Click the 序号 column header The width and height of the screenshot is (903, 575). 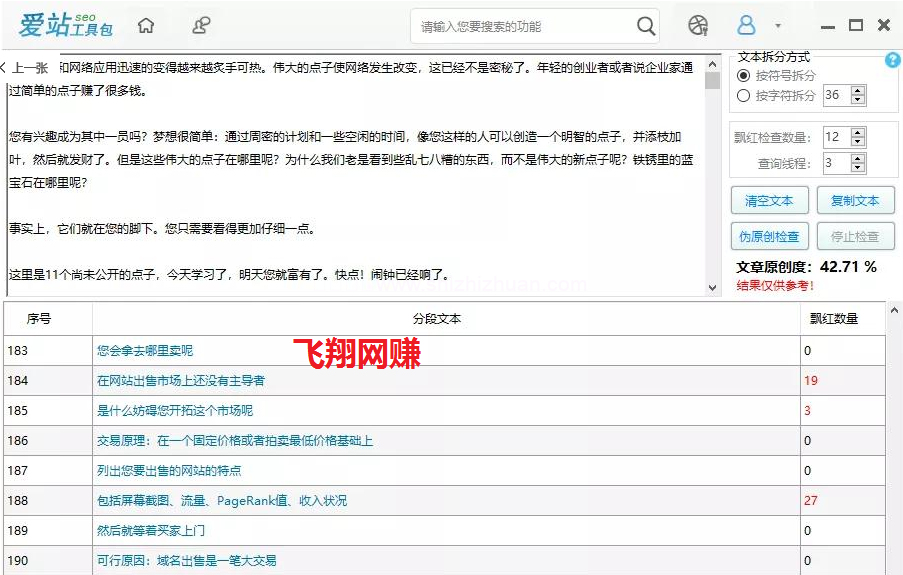(39, 319)
